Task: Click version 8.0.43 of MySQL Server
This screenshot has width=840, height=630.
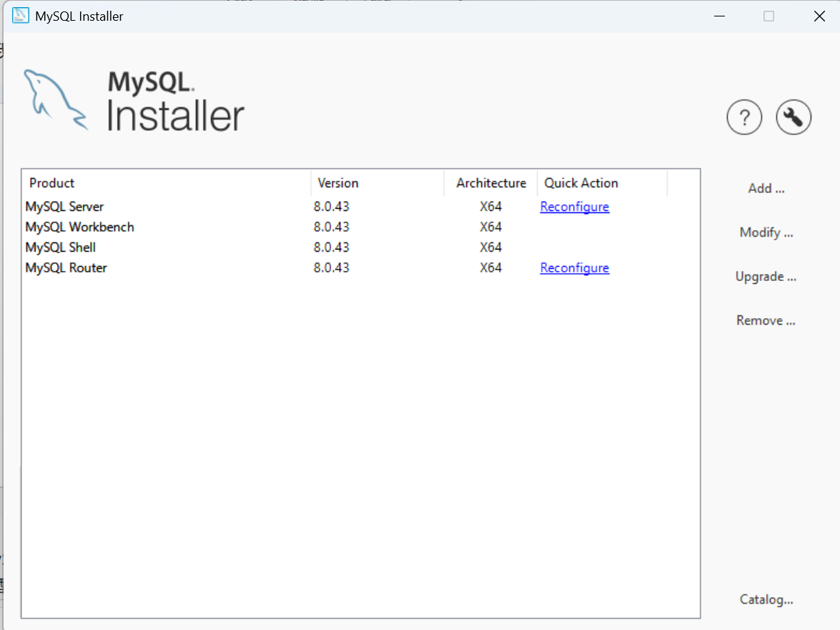Action: [x=331, y=207]
